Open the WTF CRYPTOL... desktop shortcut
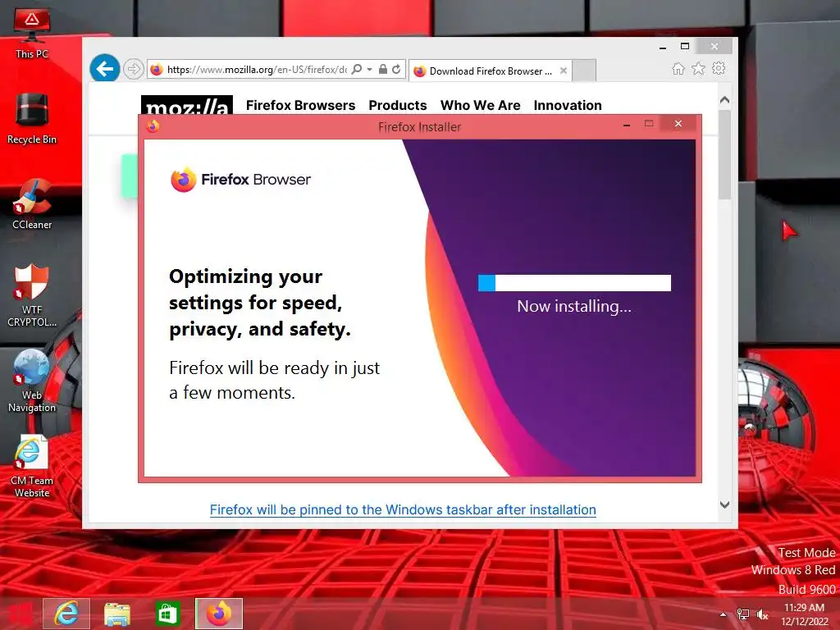The image size is (840, 630). pyautogui.click(x=32, y=295)
